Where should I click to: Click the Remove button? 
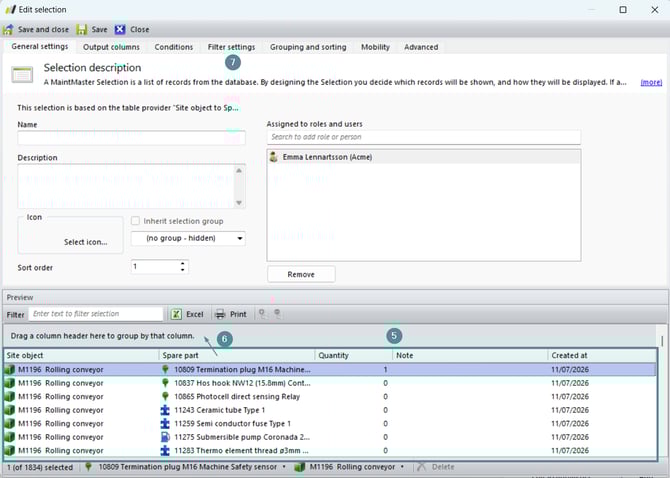point(301,274)
